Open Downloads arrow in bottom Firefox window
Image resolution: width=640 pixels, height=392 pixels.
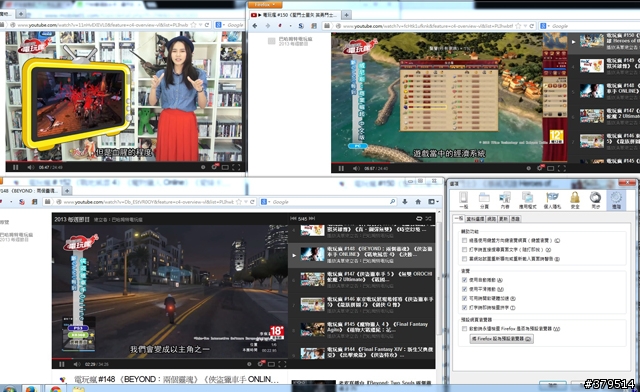tap(404, 202)
